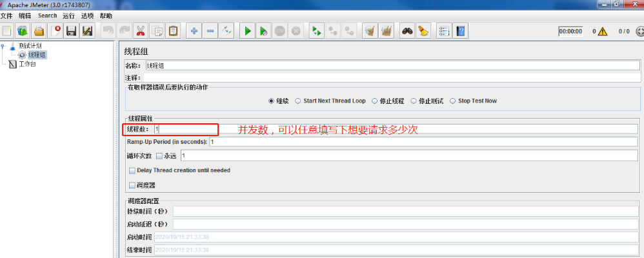The height and width of the screenshot is (258, 644).
Task: Undo the last change with toolbar arrow
Action: click(x=108, y=31)
